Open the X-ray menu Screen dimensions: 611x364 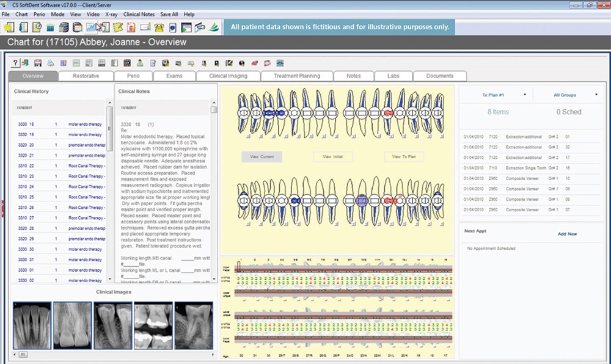(111, 15)
